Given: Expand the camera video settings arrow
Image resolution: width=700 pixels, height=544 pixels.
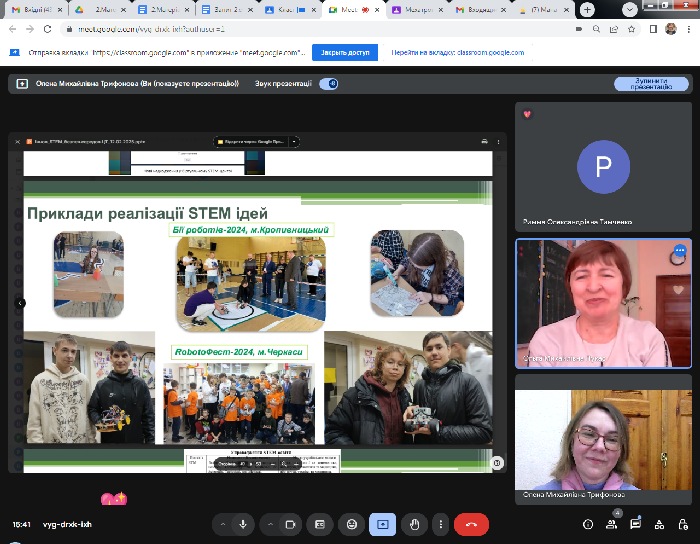Looking at the screenshot, I should [x=269, y=524].
